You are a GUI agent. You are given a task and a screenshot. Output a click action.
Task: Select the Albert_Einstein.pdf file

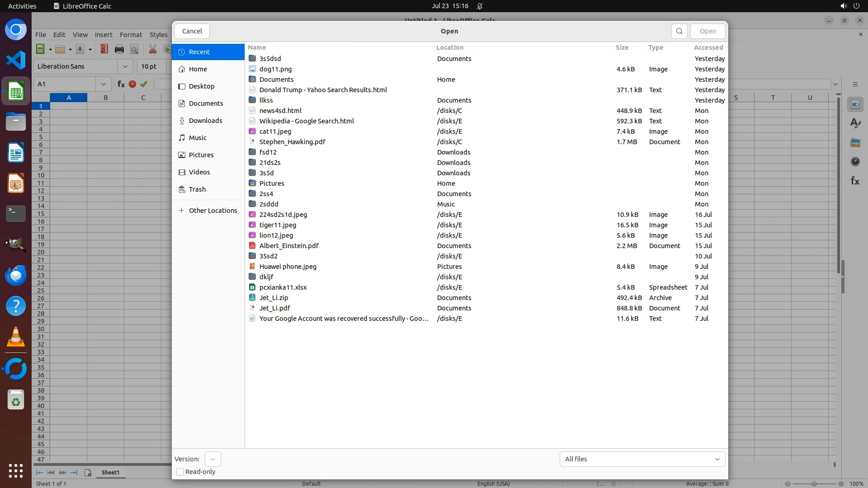[288, 246]
